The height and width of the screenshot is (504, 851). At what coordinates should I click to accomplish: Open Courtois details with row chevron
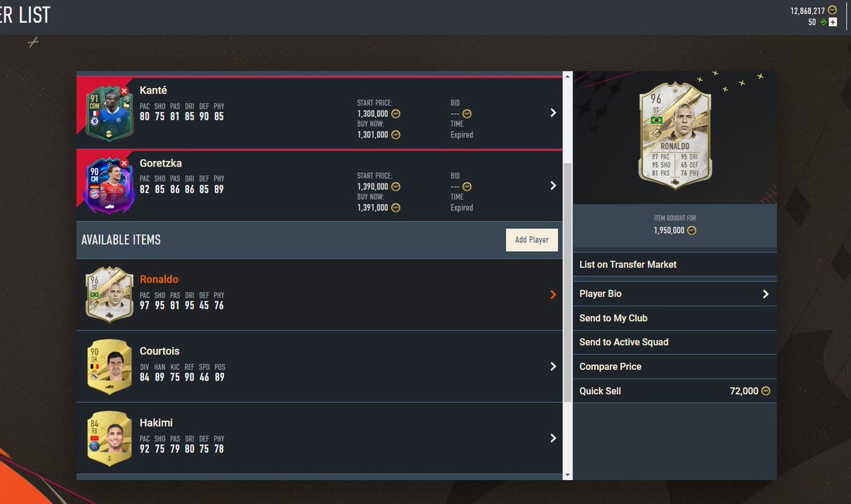click(553, 366)
